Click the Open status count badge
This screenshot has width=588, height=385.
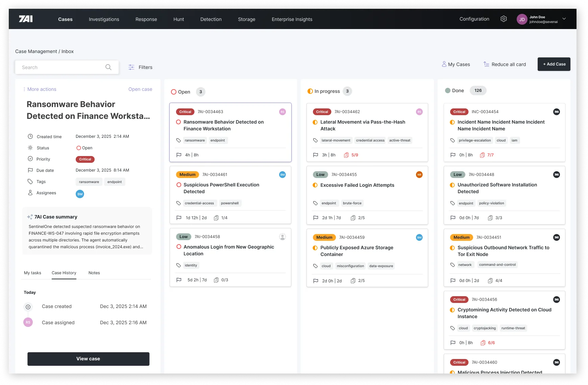pyautogui.click(x=200, y=92)
